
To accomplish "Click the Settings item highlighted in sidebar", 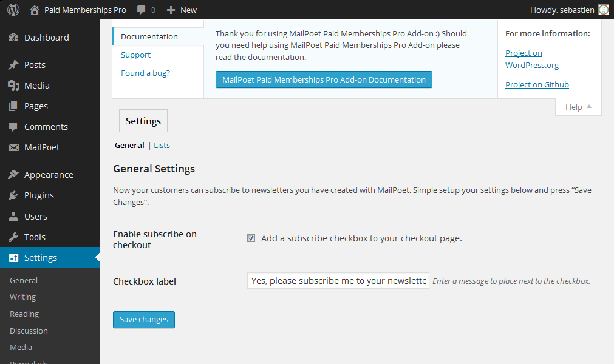I will (50, 258).
